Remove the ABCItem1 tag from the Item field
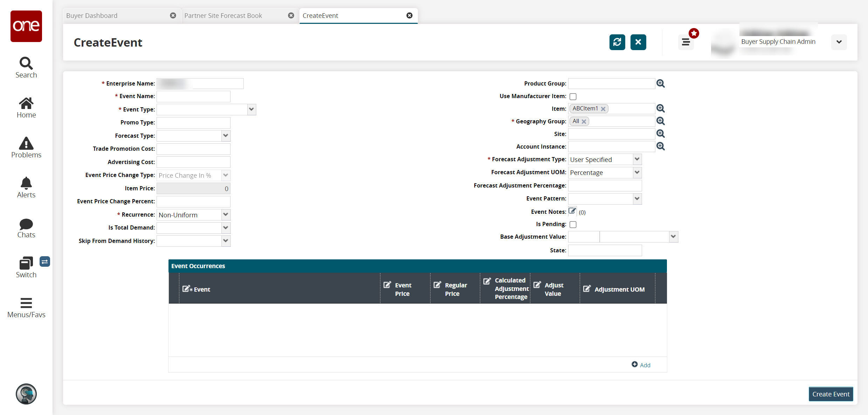The image size is (868, 415). click(603, 109)
